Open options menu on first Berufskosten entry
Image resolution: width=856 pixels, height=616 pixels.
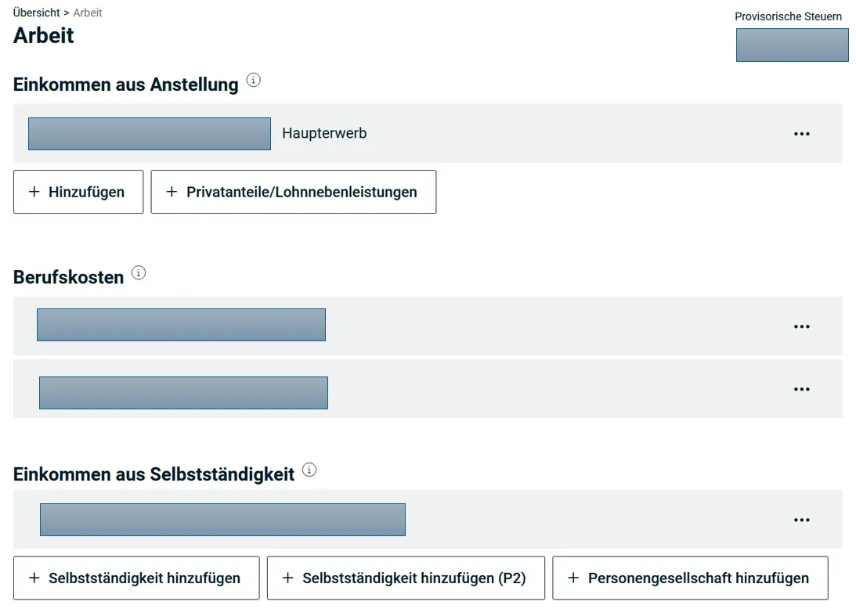coord(801,326)
